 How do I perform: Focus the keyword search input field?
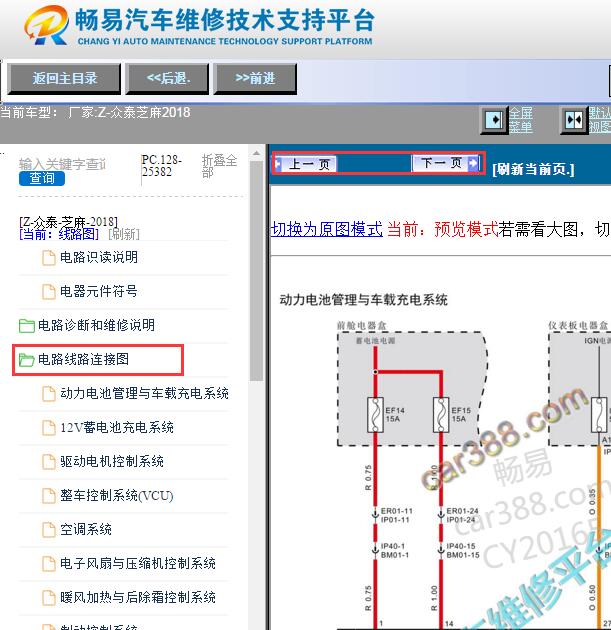click(63, 164)
